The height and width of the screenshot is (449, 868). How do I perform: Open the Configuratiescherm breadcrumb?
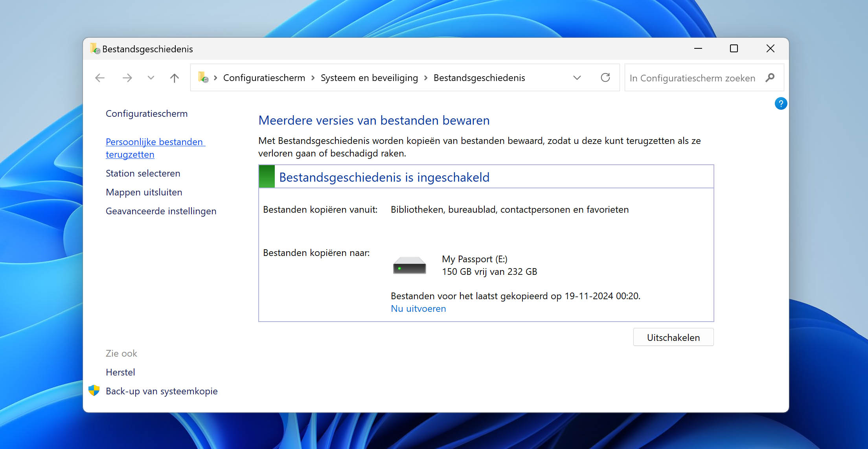click(x=264, y=78)
